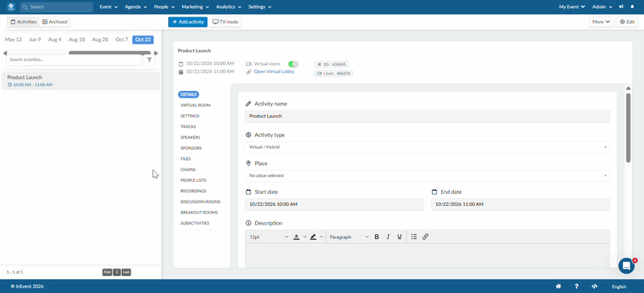The width and height of the screenshot is (644, 293).
Task: Open the Settings menu in the top bar
Action: 259,7
